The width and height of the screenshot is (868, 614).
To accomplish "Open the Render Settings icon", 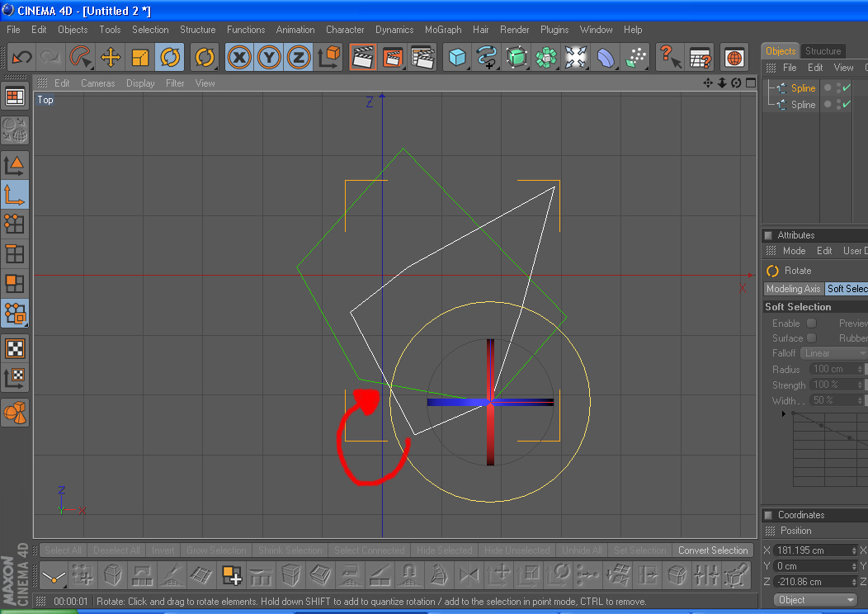I will tap(422, 57).
